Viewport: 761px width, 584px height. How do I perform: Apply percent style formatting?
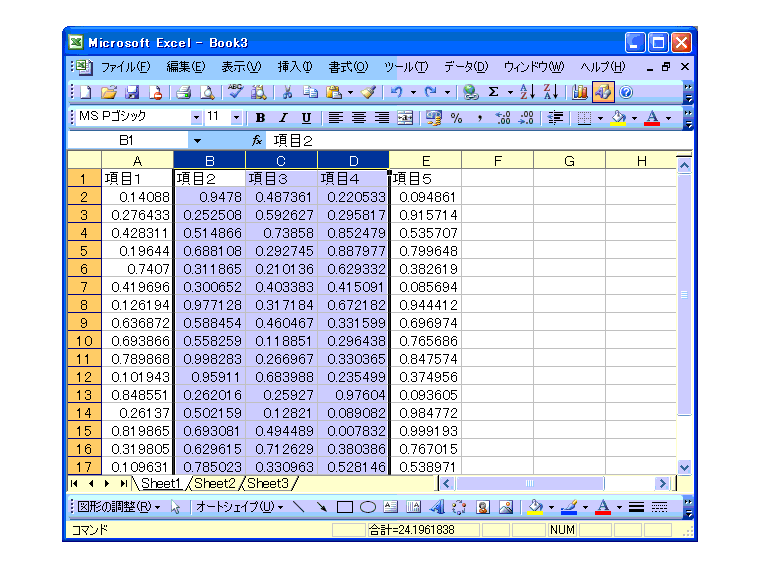click(x=456, y=118)
